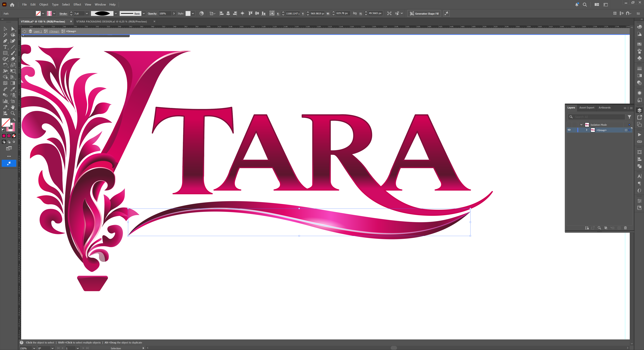Image resolution: width=644 pixels, height=350 pixels.
Task: Select the Direct Selection tool
Action: (x=13, y=29)
